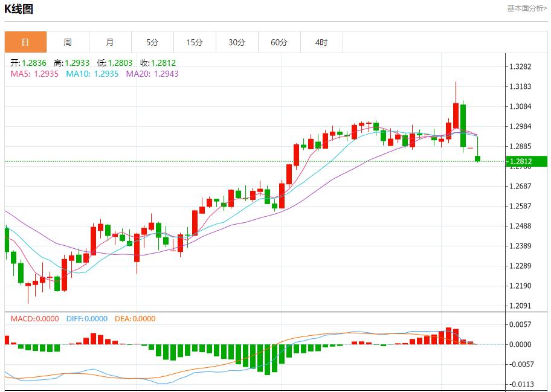551x392 pixels.
Task: Switch to the 30分 chart tab
Action: (237, 42)
